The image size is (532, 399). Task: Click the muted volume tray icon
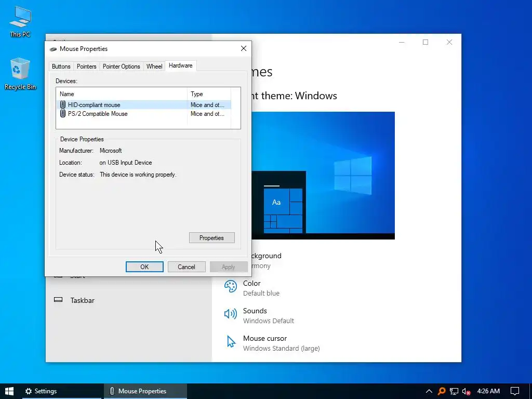pos(466,391)
